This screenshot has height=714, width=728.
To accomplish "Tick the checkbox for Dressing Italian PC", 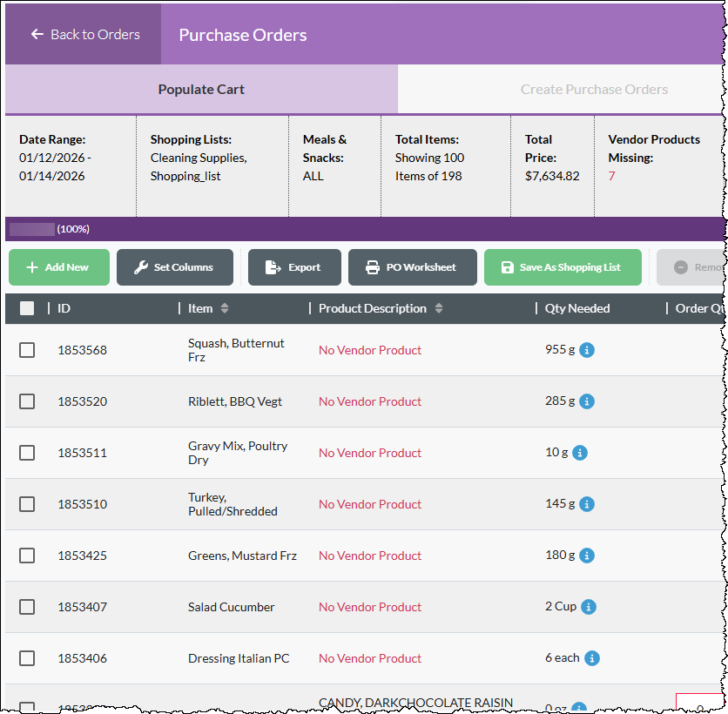I will [27, 658].
